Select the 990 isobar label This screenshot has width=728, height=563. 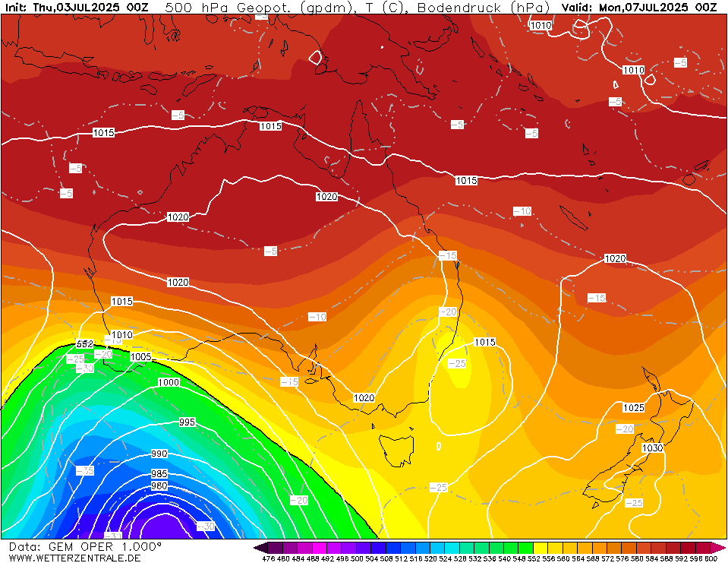point(159,454)
